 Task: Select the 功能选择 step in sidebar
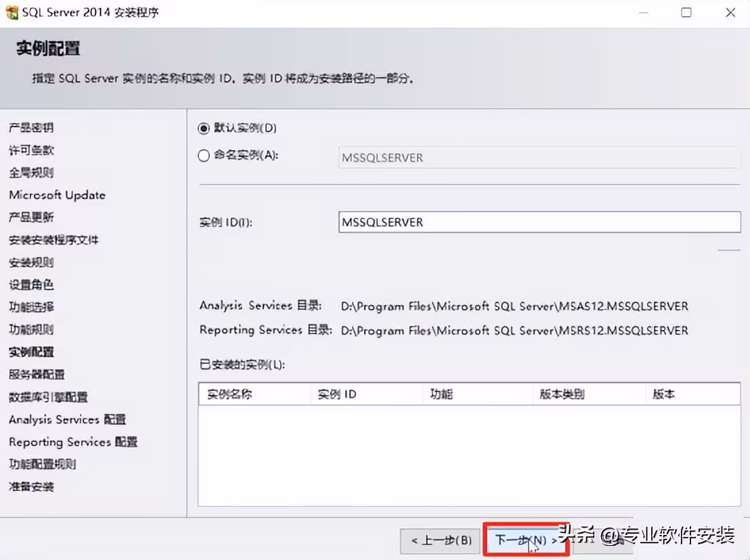coord(32,307)
